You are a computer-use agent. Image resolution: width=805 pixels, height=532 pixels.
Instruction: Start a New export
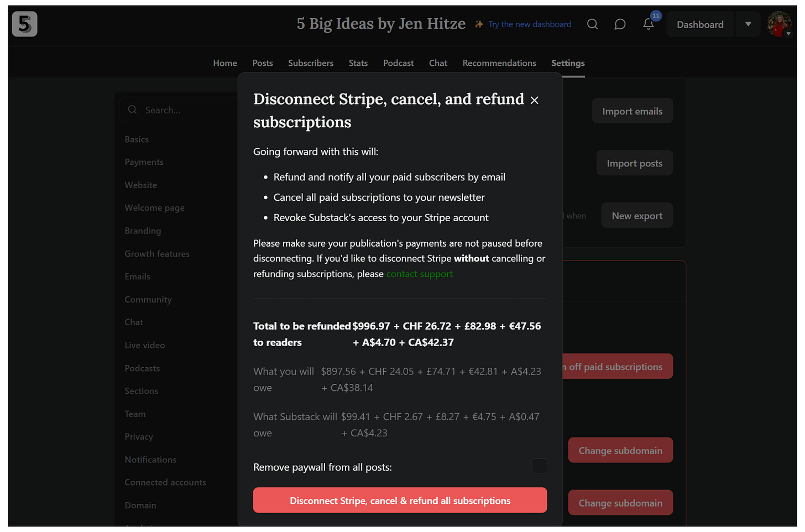click(637, 216)
